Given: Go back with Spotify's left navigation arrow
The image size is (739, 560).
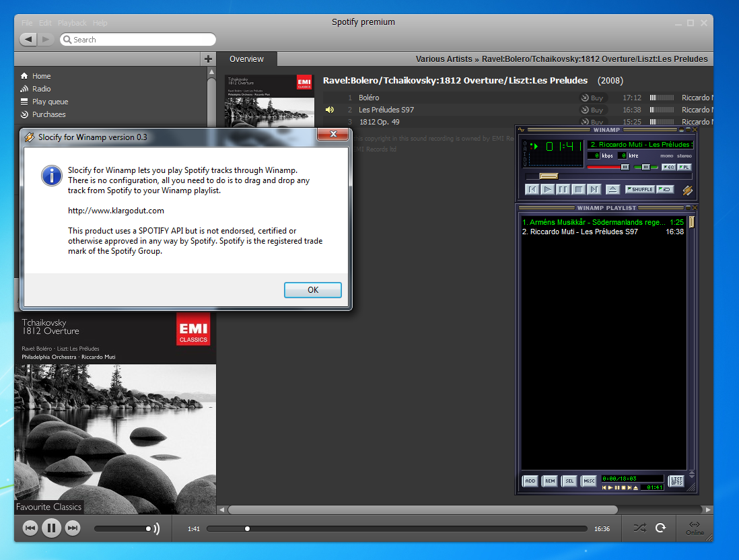Looking at the screenshot, I should tap(28, 39).
